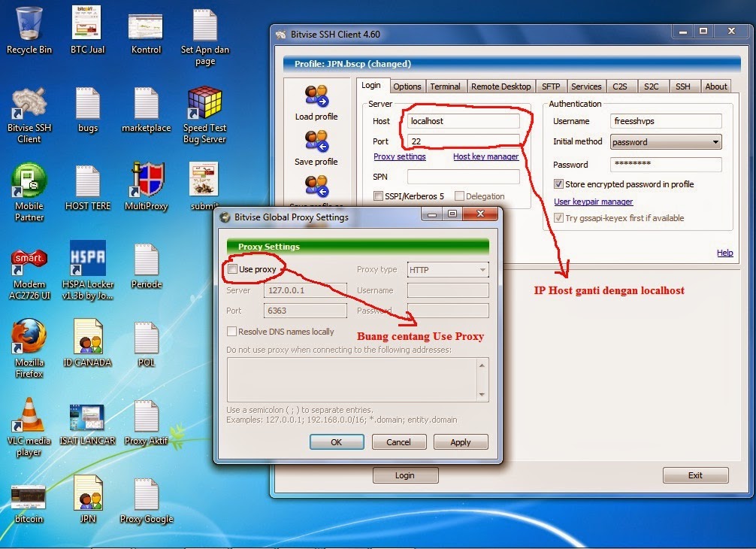Open the Proxy settings link
Viewport: 756px width, 549px height.
(400, 156)
